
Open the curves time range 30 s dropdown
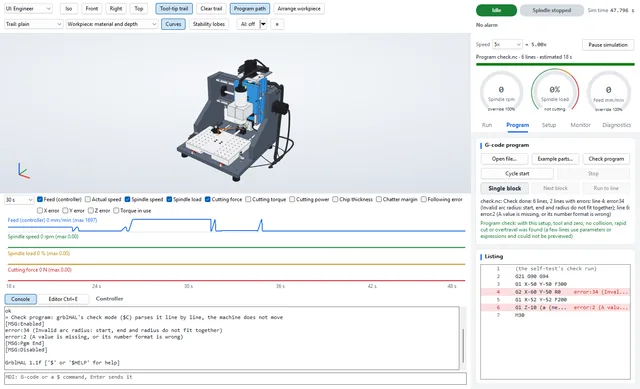point(19,200)
